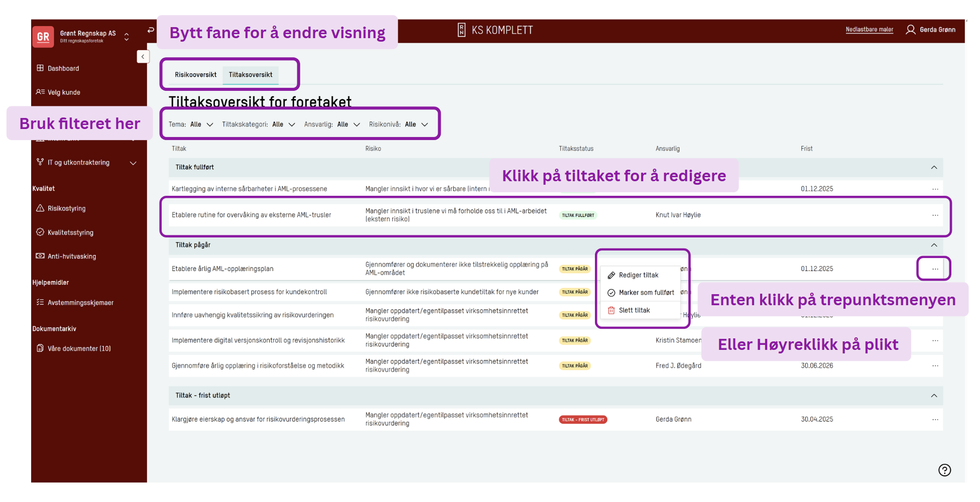Click the help question mark icon

click(944, 470)
